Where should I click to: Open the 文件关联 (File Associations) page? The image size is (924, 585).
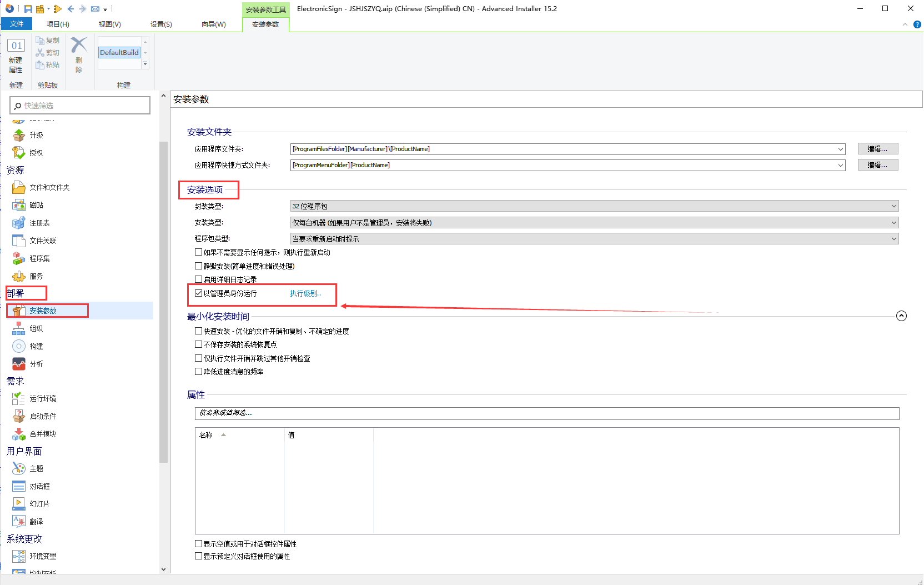[x=43, y=241]
